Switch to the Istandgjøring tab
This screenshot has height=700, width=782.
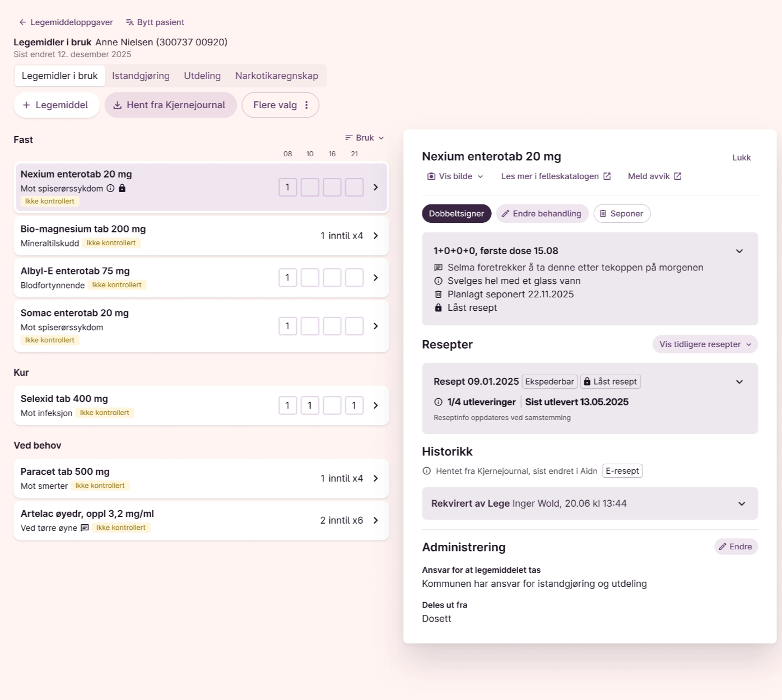141,76
